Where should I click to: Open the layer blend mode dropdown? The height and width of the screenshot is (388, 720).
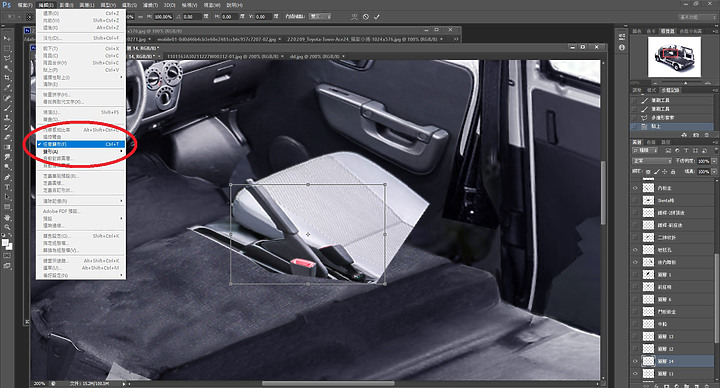tap(652, 161)
